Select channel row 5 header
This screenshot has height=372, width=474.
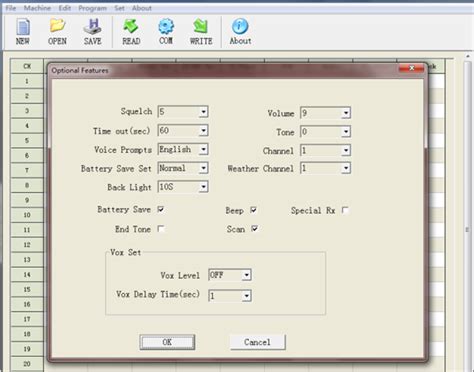coord(27,140)
